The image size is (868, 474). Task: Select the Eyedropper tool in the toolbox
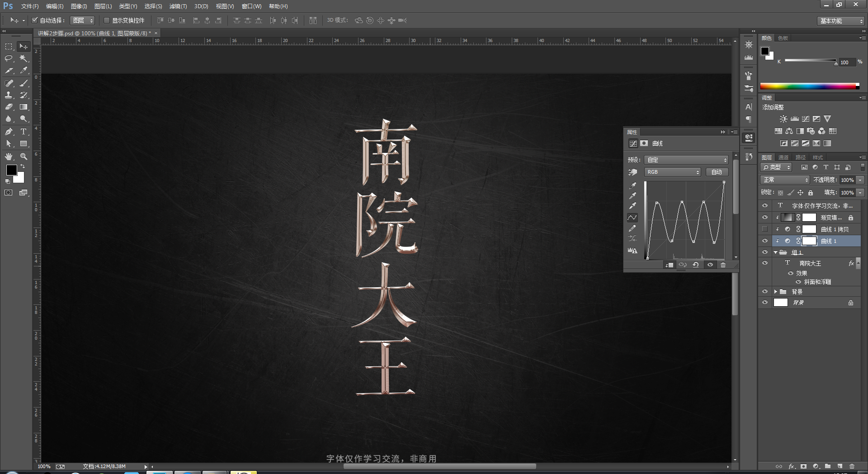pyautogui.click(x=24, y=71)
